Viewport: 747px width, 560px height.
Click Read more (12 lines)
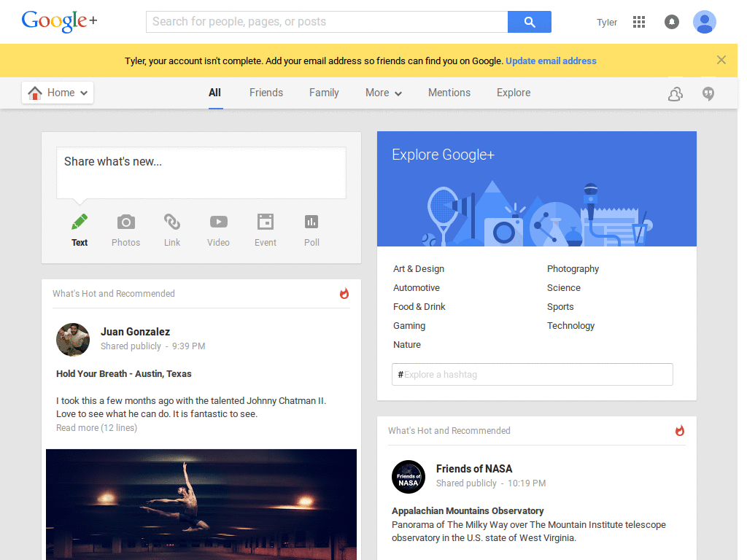pyautogui.click(x=97, y=427)
